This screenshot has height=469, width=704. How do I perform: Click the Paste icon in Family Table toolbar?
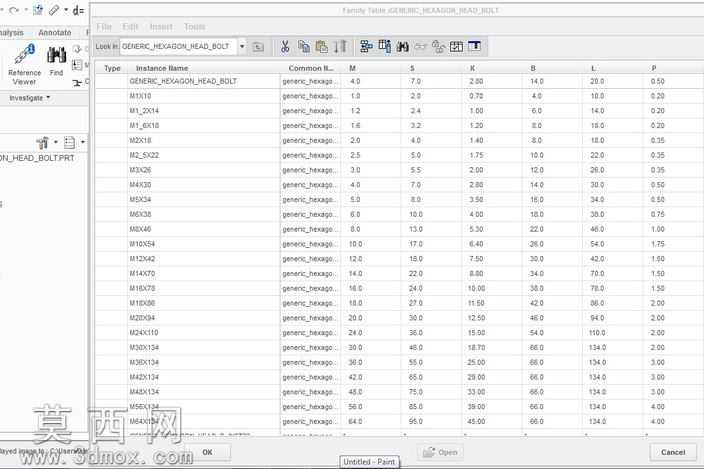point(321,47)
